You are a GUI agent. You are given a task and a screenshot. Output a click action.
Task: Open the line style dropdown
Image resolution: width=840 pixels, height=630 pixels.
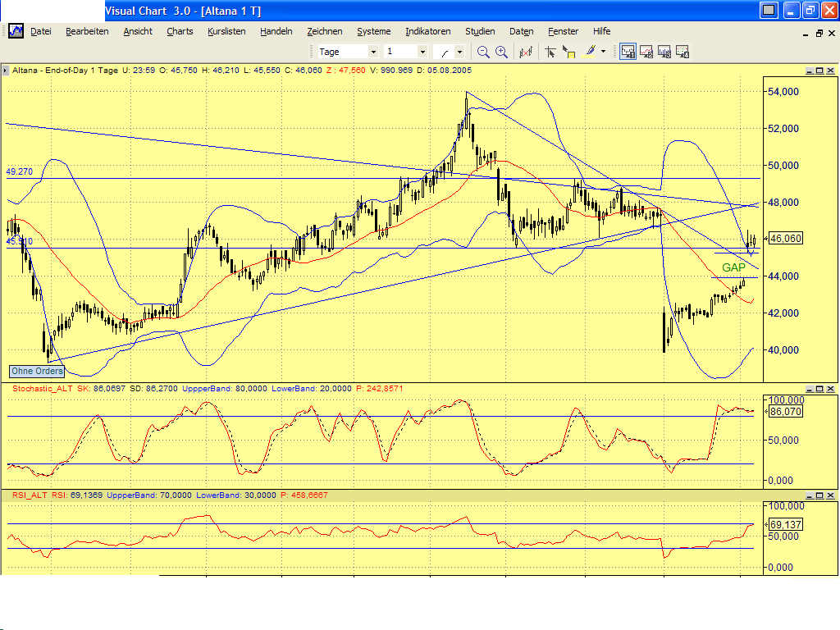tap(458, 51)
